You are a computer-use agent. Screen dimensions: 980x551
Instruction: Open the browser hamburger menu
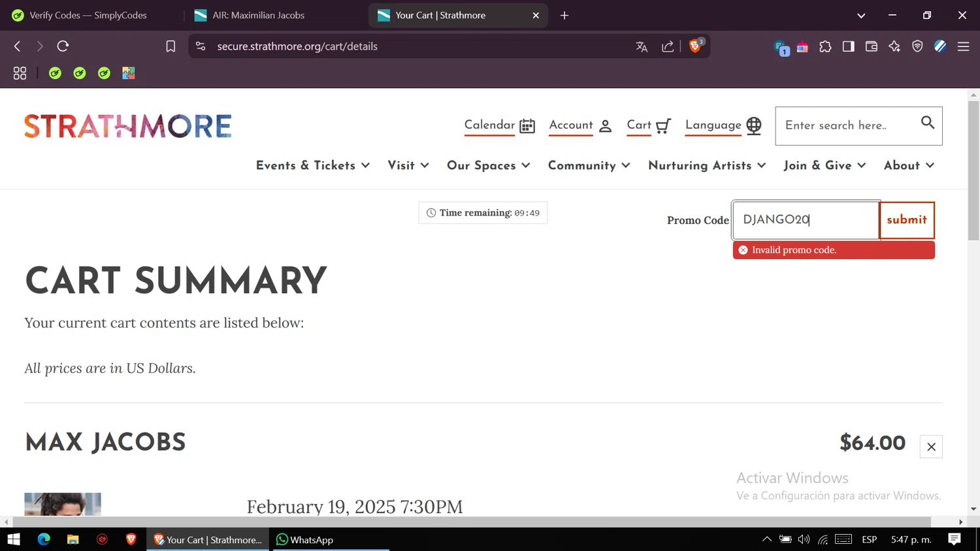click(x=963, y=46)
